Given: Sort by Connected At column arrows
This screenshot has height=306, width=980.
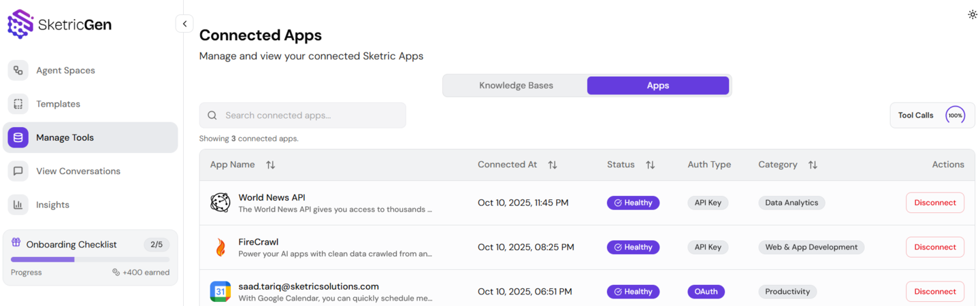Looking at the screenshot, I should (553, 165).
